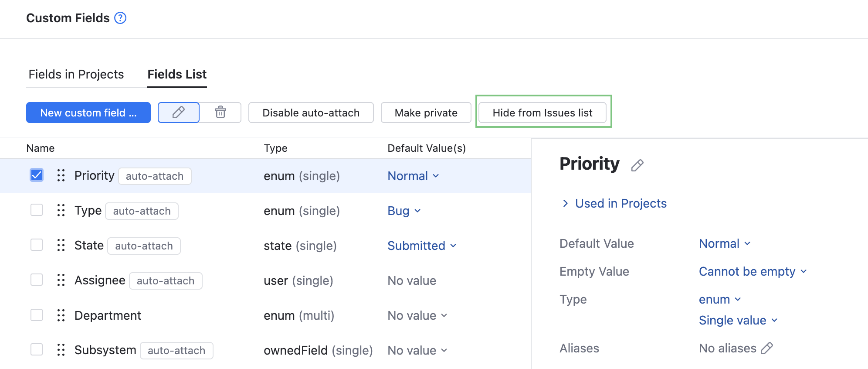
Task: Tick the Subsystem field checkbox
Action: tap(37, 350)
